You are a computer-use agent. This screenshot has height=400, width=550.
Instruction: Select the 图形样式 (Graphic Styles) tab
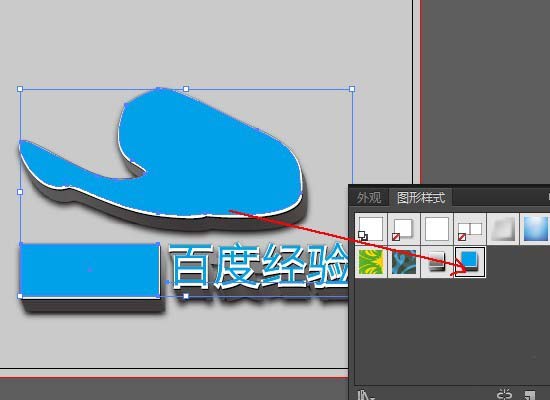[421, 198]
